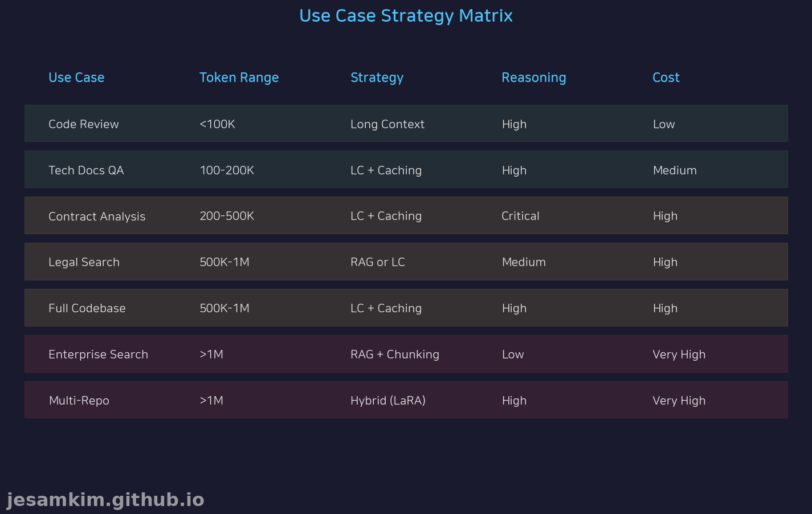This screenshot has width=812, height=514.
Task: Select the Tech Docs QA row label
Action: [86, 170]
